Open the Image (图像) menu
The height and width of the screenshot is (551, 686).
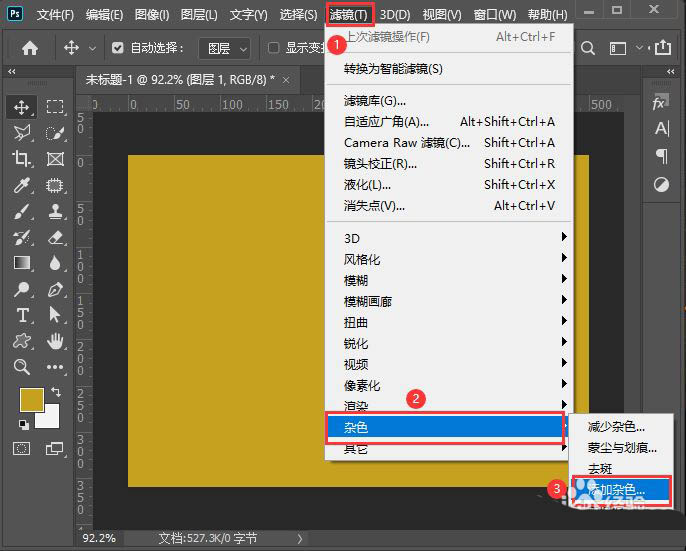click(x=152, y=15)
